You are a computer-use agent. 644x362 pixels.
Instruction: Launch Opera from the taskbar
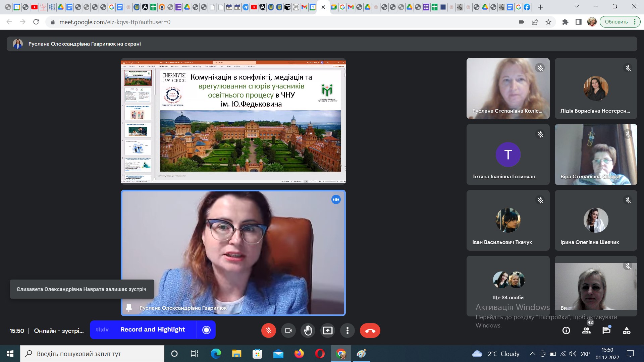(x=320, y=354)
